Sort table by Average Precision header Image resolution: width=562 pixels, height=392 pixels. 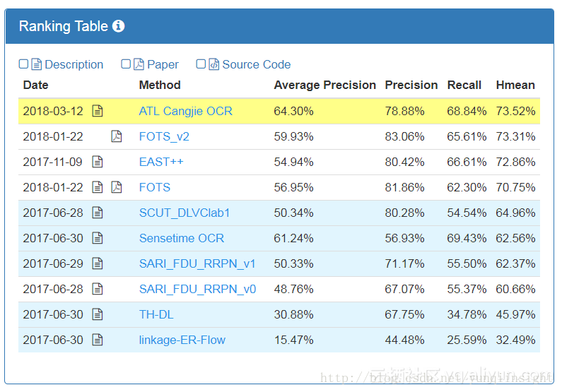click(324, 85)
